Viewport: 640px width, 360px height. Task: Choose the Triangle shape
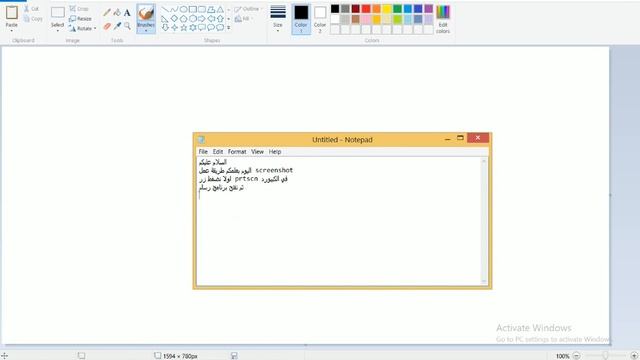pyautogui.click(x=220, y=9)
